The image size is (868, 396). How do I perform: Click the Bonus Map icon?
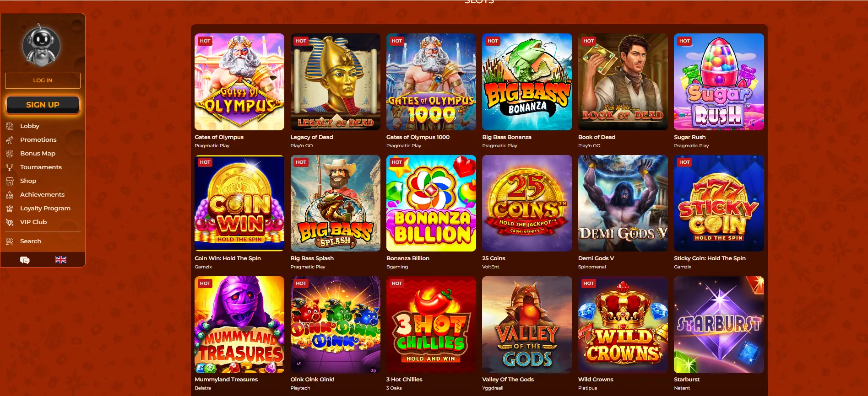[x=10, y=154]
